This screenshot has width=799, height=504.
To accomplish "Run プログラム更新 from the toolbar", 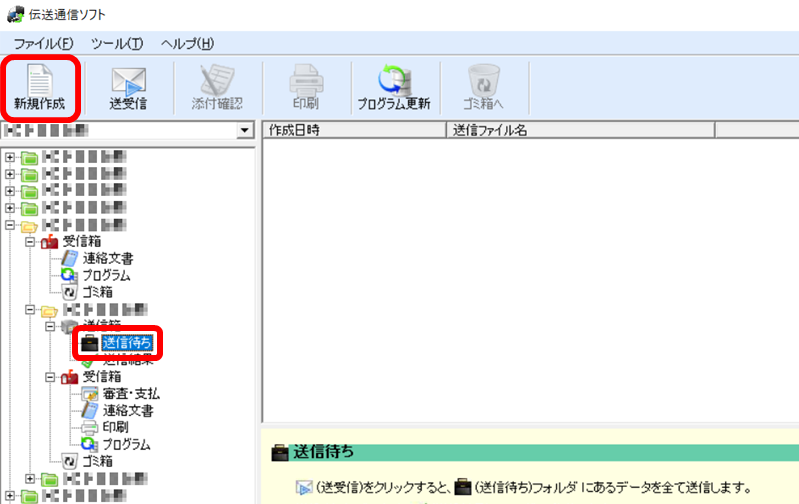I will pyautogui.click(x=393, y=87).
